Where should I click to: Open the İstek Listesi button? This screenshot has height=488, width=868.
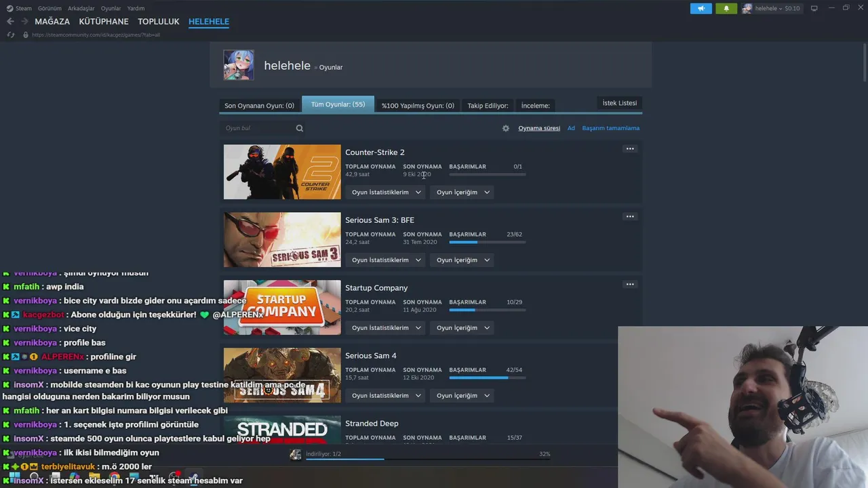620,103
